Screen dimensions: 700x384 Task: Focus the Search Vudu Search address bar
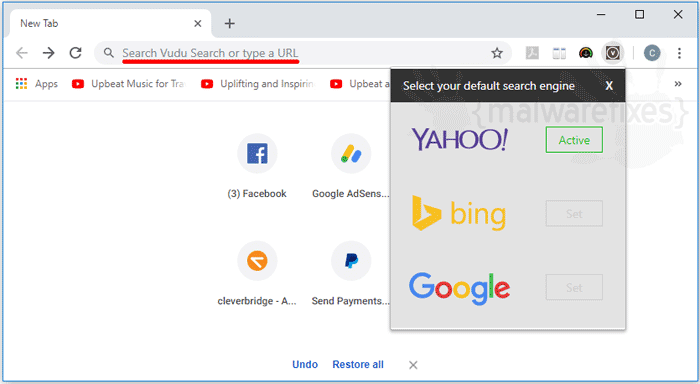pos(302,53)
